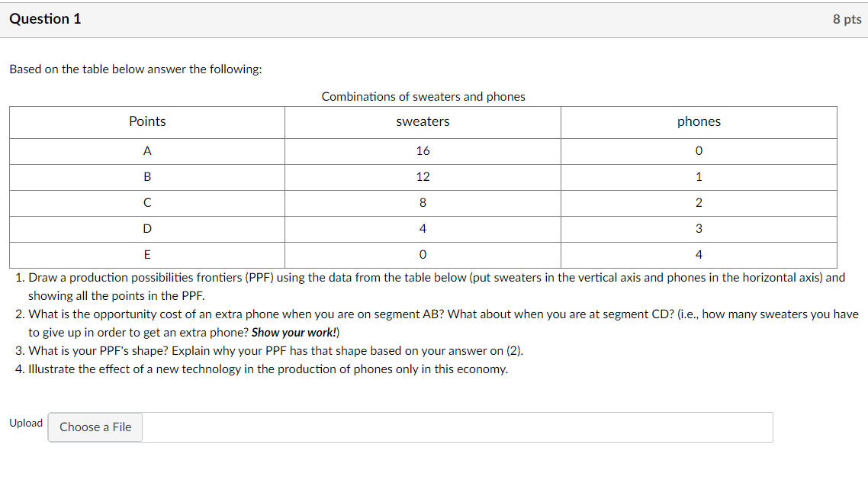Click the cell showing 2 phones
This screenshot has width=868, height=480.
(698, 202)
